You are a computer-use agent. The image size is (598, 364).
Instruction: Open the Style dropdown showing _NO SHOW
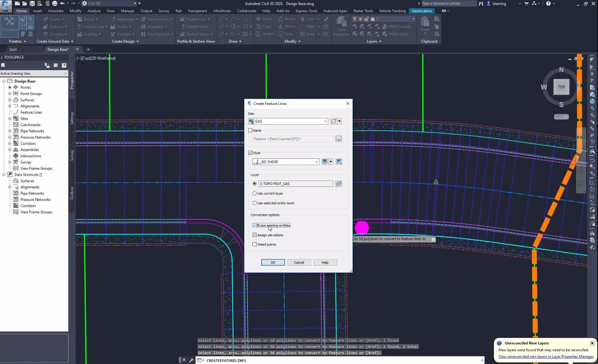pos(316,161)
